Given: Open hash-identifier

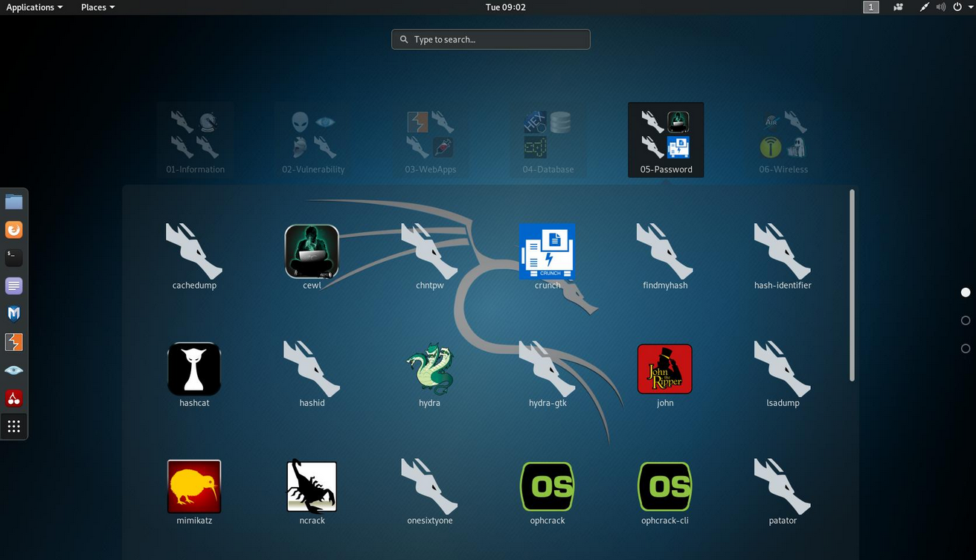Looking at the screenshot, I should pyautogui.click(x=783, y=257).
